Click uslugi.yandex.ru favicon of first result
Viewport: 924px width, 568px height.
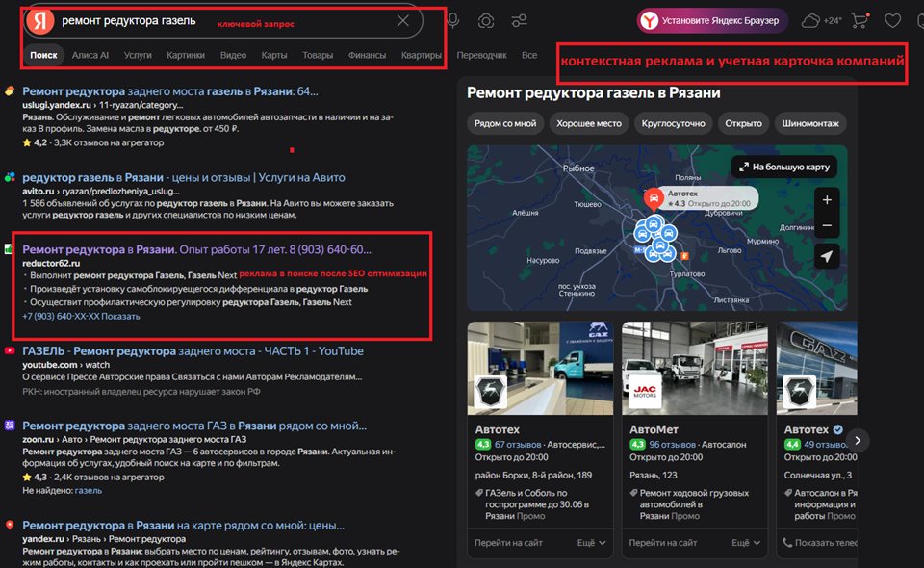click(x=10, y=91)
